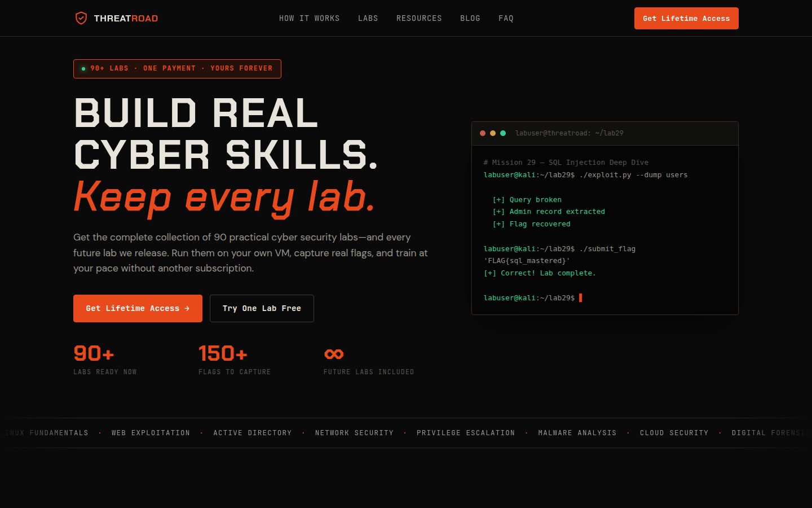812x508 pixels.
Task: Click the BUILD REAL headline line
Action: [196, 113]
